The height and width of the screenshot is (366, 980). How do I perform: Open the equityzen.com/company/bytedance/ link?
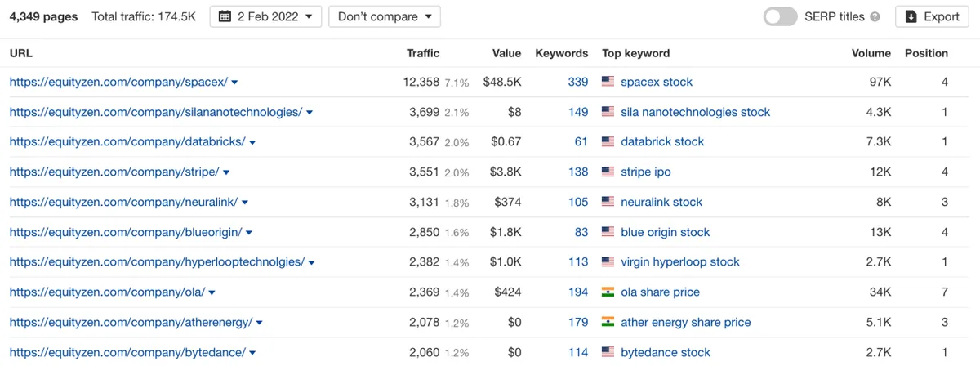(128, 352)
